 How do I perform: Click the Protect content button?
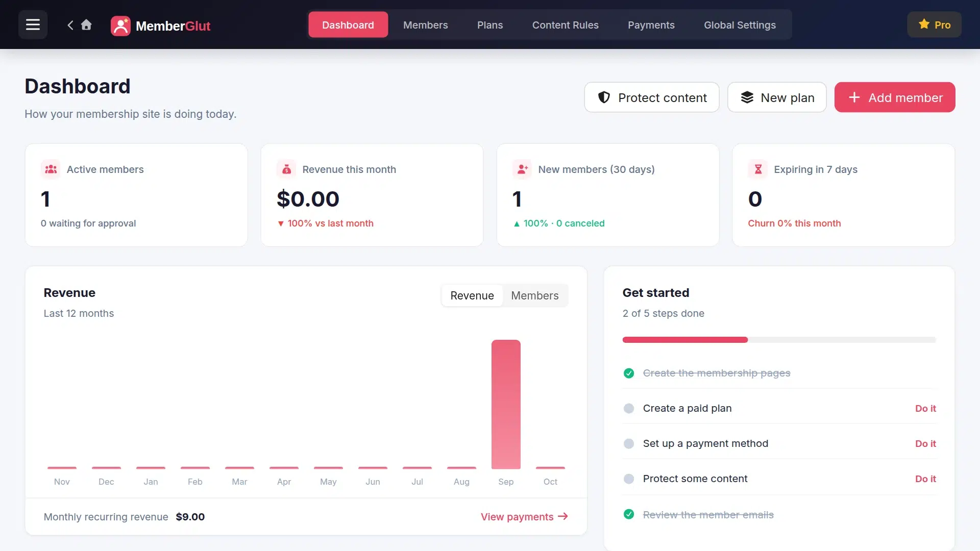tap(652, 97)
